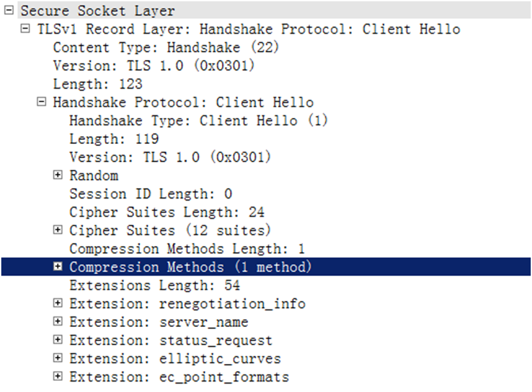Select the Extensions Length: 54 row
The image size is (532, 392).
154,285
